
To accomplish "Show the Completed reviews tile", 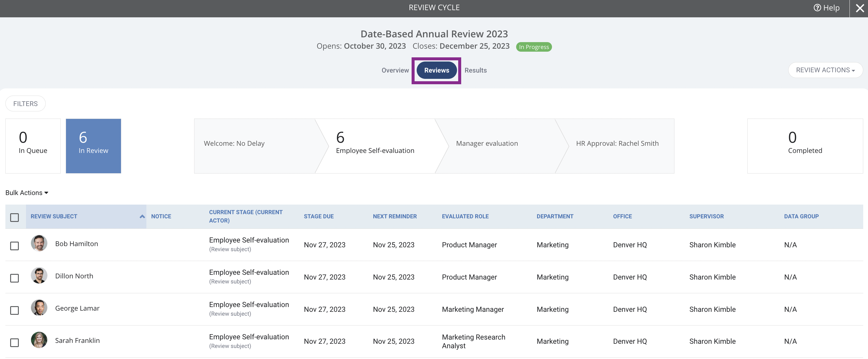I will (805, 146).
